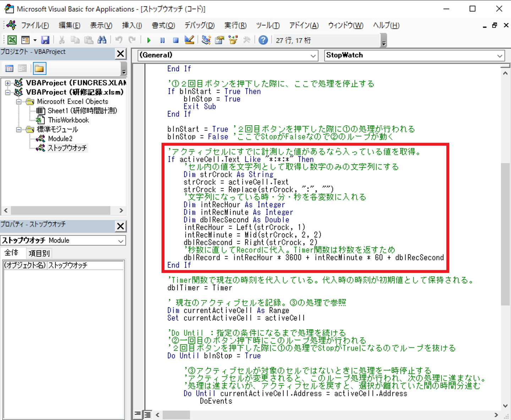
Task: Expand the VBAProject (FUNCRES.XLAM) tree node
Action: 7,83
